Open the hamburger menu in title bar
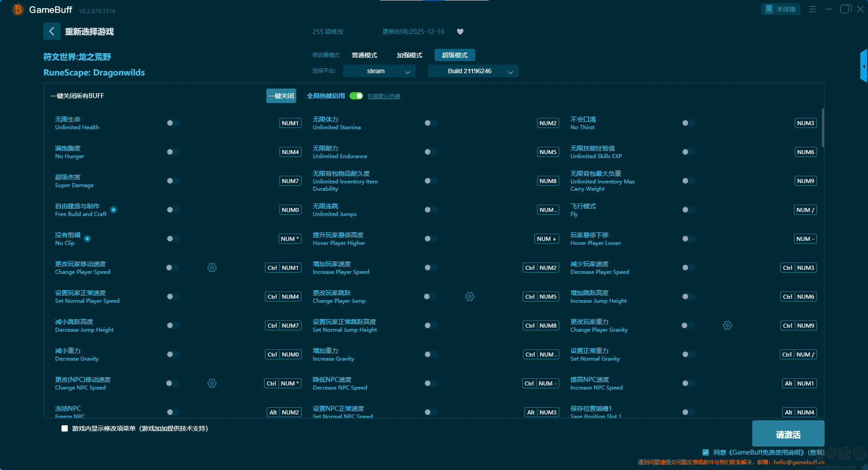Image resolution: width=868 pixels, height=470 pixels. coord(812,9)
